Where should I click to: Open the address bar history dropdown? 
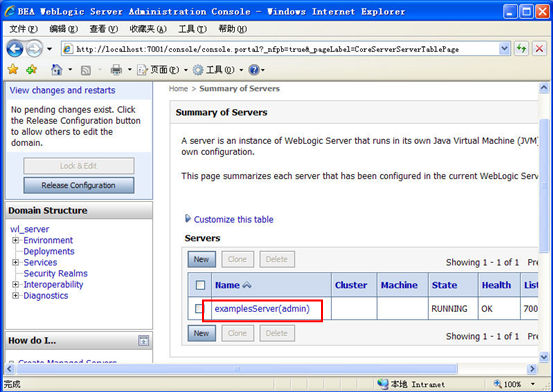(x=505, y=49)
